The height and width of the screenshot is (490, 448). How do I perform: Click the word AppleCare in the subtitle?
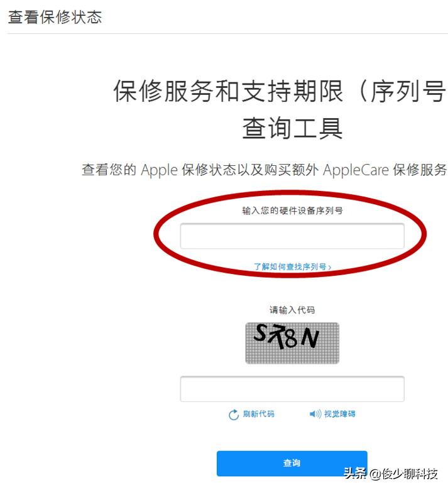356,170
